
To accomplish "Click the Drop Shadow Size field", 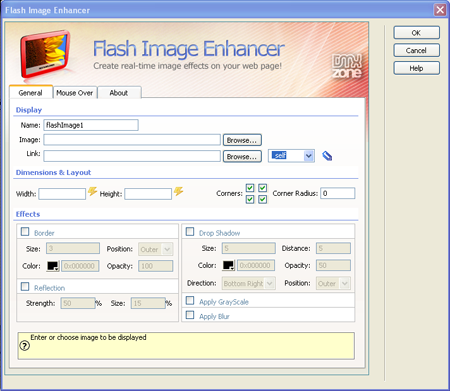I will coord(249,248).
